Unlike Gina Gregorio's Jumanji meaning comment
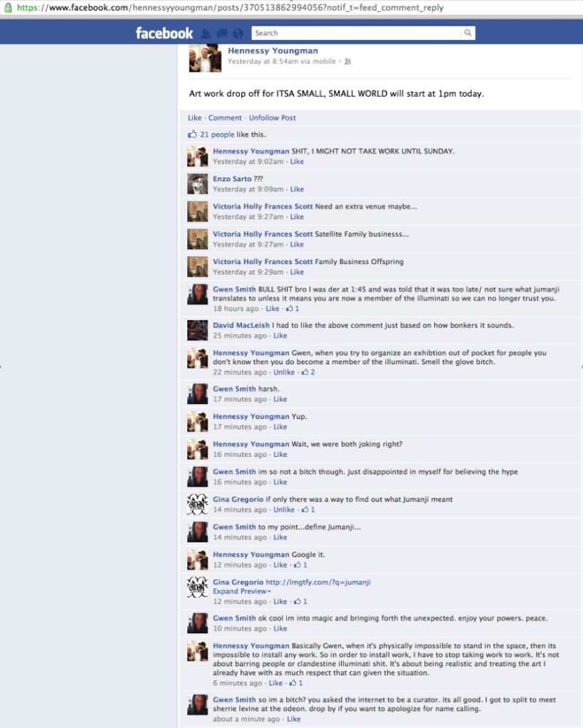583x728 pixels. point(284,510)
